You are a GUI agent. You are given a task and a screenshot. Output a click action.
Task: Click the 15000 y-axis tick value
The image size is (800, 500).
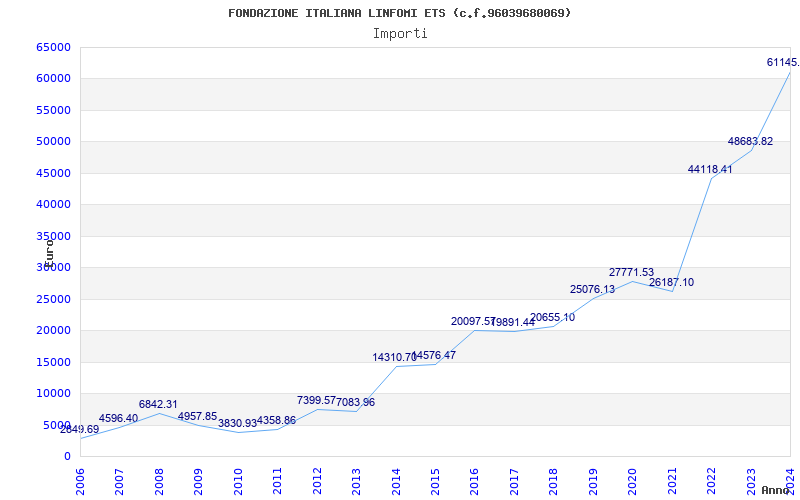[54, 362]
